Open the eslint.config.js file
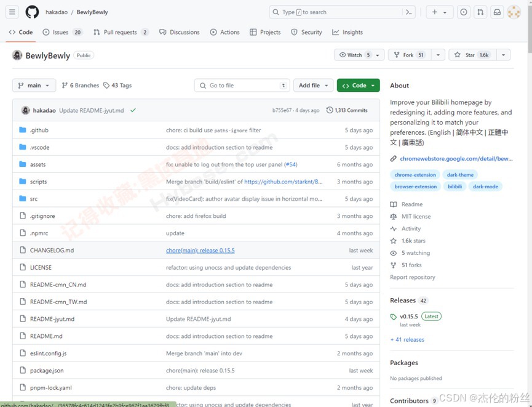 pyautogui.click(x=48, y=353)
